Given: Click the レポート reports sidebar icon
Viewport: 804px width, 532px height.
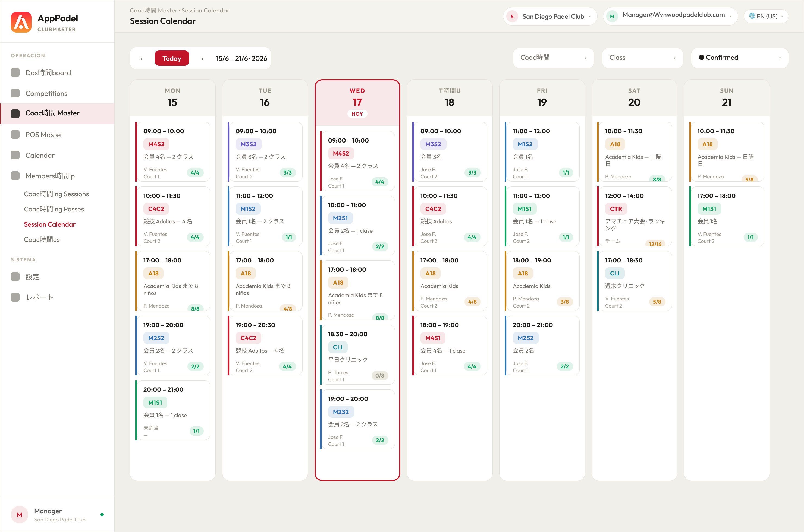Looking at the screenshot, I should point(15,297).
